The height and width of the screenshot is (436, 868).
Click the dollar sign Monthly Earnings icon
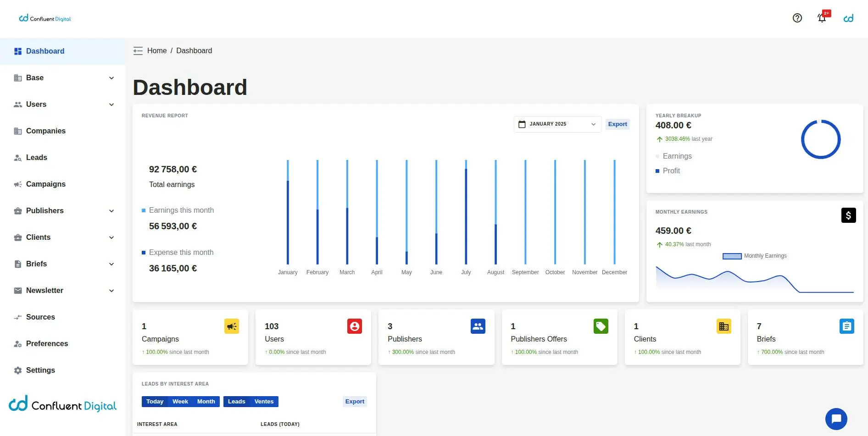848,215
